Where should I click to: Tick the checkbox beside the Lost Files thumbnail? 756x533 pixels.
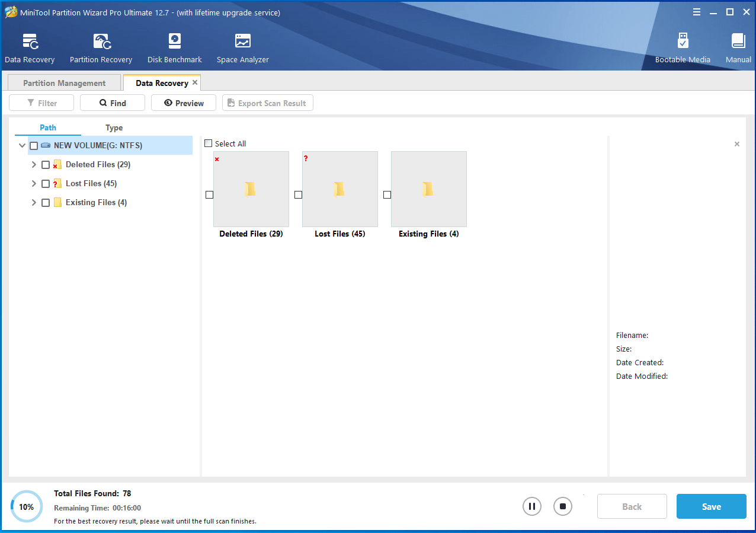coord(298,195)
